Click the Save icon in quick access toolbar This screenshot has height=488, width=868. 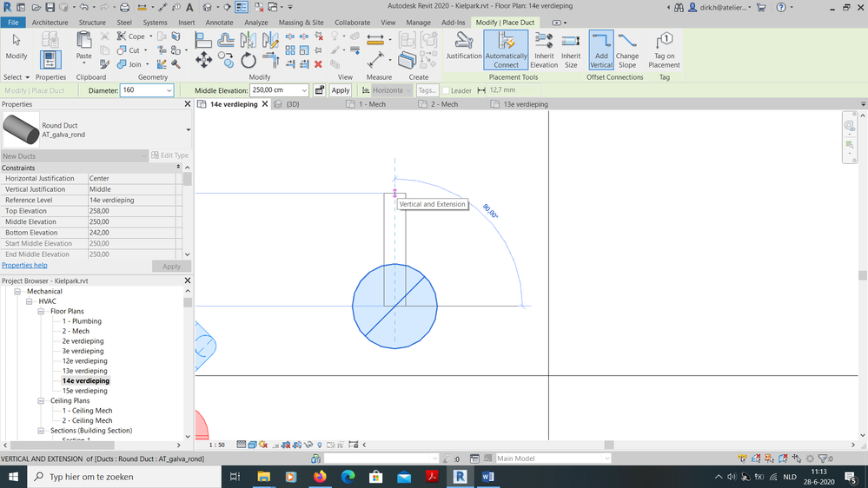coord(50,7)
